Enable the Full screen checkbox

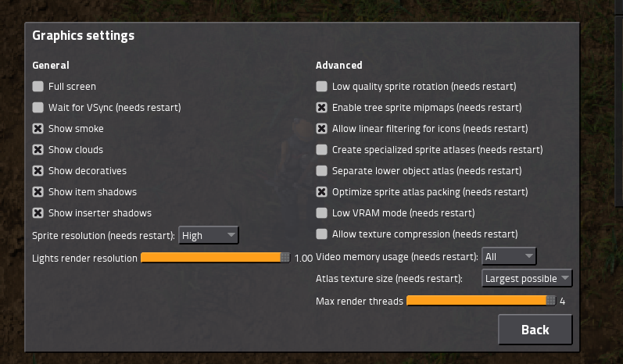coord(38,87)
